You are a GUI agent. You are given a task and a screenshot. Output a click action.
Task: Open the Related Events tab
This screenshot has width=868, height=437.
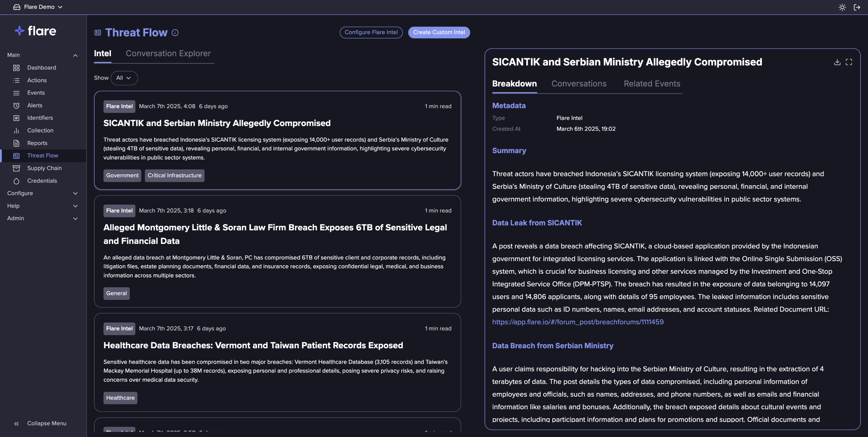[x=652, y=84]
